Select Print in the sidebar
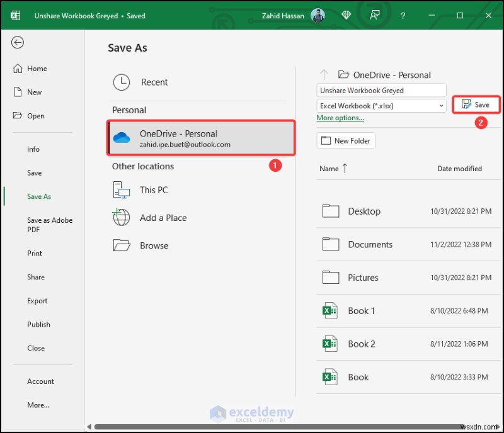This screenshot has width=504, height=433. pos(35,254)
